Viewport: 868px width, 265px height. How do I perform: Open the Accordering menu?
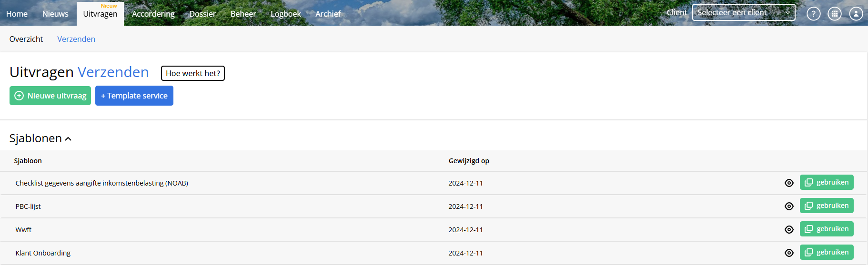click(153, 14)
